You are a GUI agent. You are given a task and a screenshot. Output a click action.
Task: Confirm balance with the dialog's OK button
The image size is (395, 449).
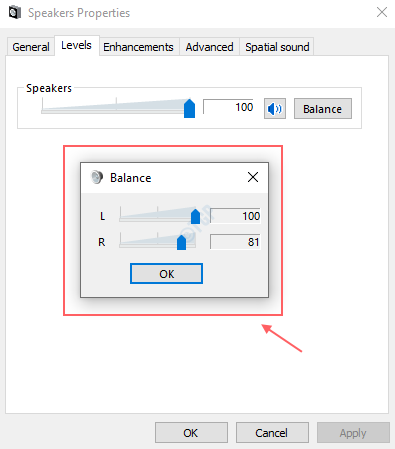166,274
